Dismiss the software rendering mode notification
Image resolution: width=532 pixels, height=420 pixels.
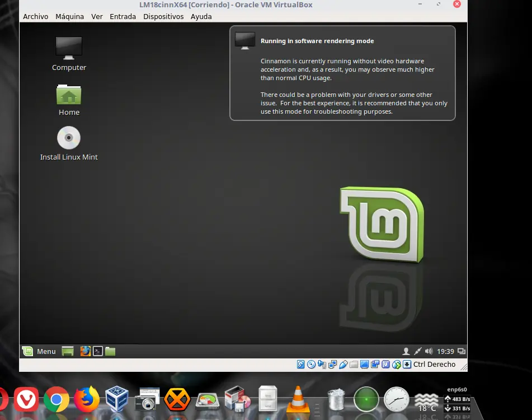[342, 73]
